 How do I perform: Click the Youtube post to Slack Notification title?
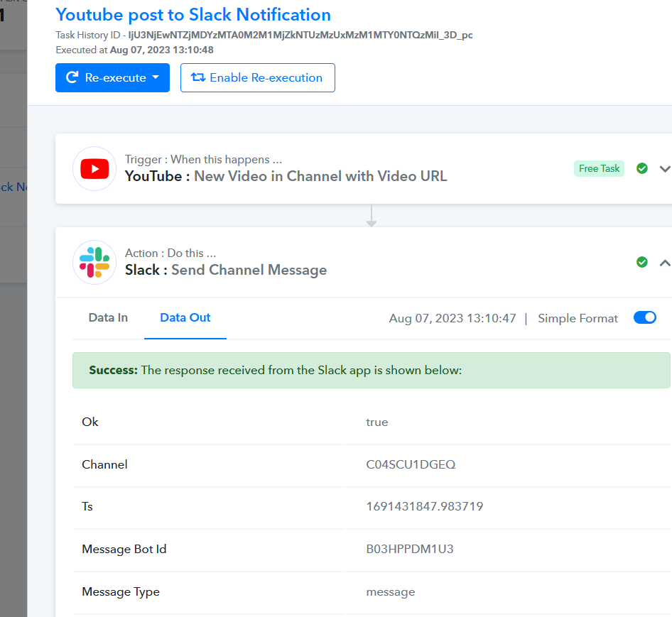[x=193, y=15]
